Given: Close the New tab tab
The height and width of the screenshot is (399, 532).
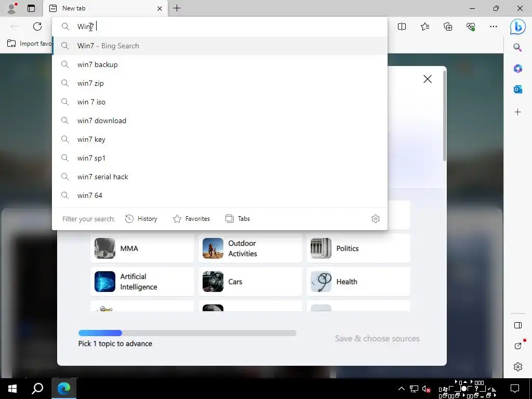Looking at the screenshot, I should point(160,8).
